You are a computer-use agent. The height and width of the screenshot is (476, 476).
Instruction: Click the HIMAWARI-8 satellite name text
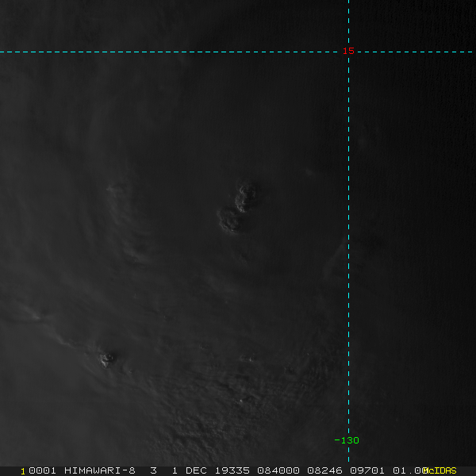(x=100, y=470)
